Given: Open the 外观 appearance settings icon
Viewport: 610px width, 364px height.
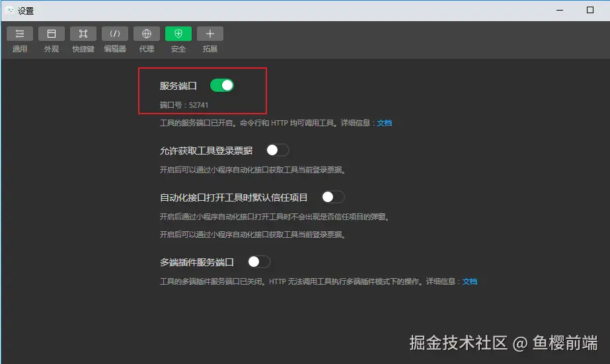Looking at the screenshot, I should (52, 34).
